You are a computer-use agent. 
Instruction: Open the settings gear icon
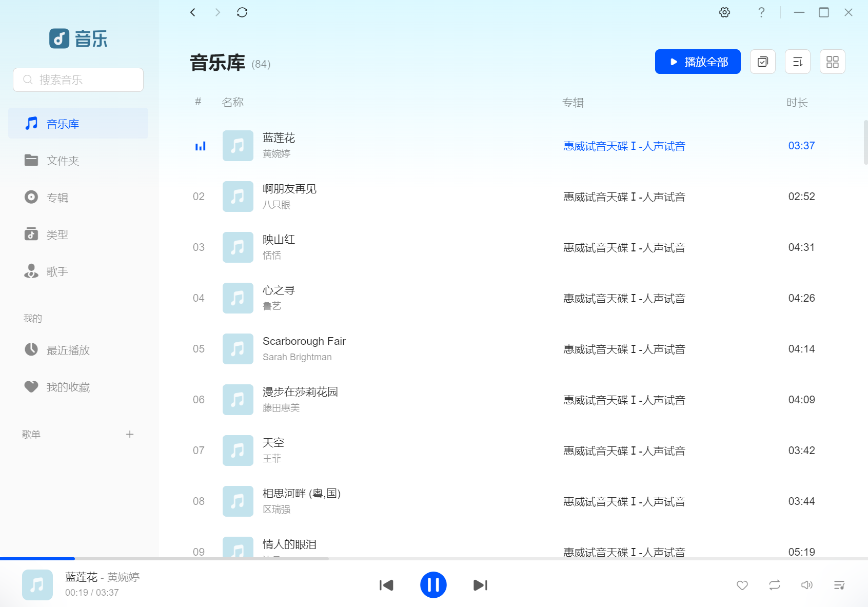click(724, 12)
